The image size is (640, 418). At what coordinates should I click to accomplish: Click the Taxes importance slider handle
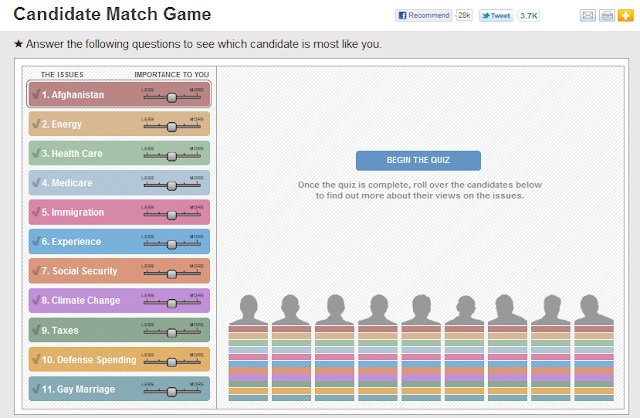click(x=172, y=332)
